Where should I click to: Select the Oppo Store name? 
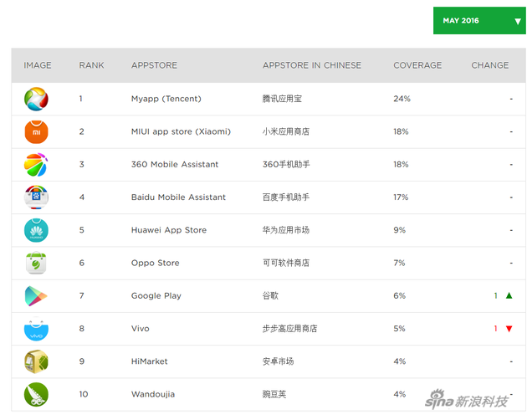156,263
